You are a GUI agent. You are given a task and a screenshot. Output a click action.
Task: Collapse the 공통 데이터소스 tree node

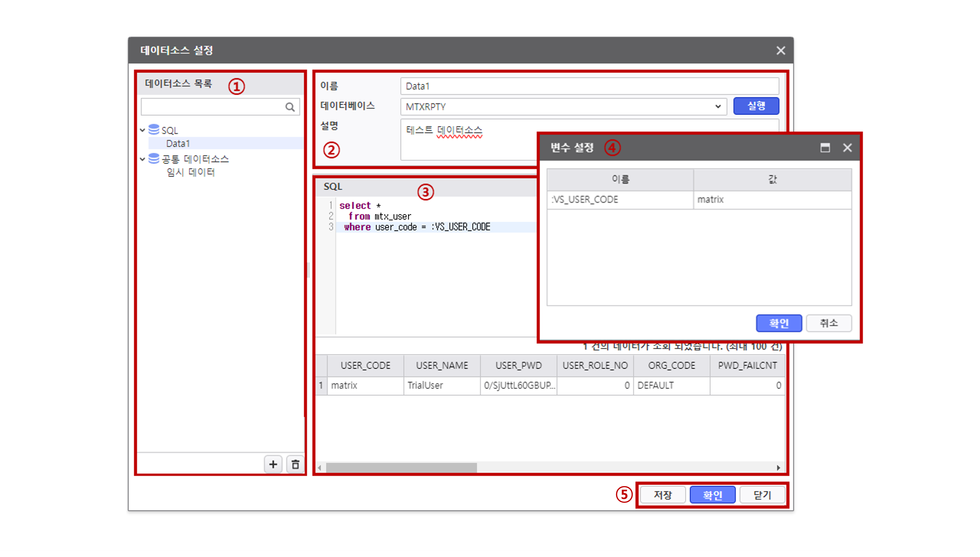[142, 159]
